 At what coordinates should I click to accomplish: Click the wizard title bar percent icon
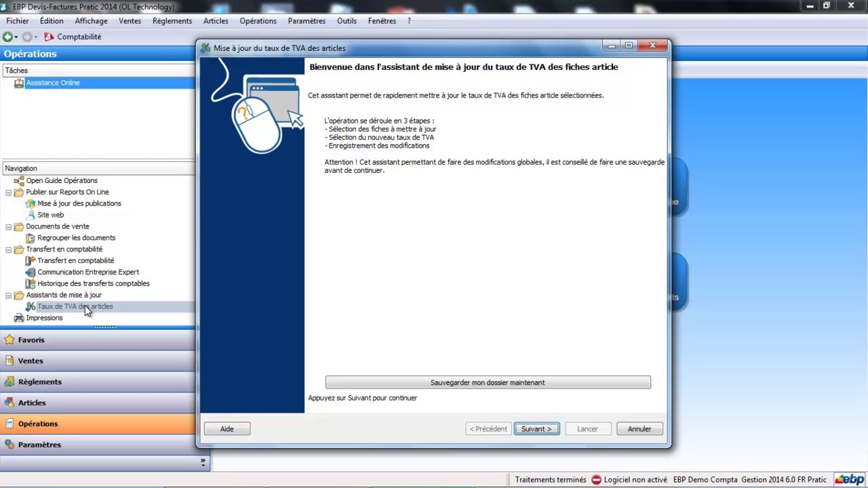[x=206, y=48]
